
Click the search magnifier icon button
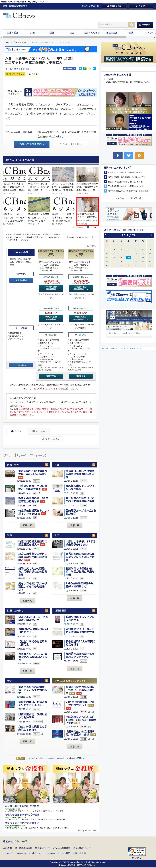pyautogui.click(x=131, y=25)
